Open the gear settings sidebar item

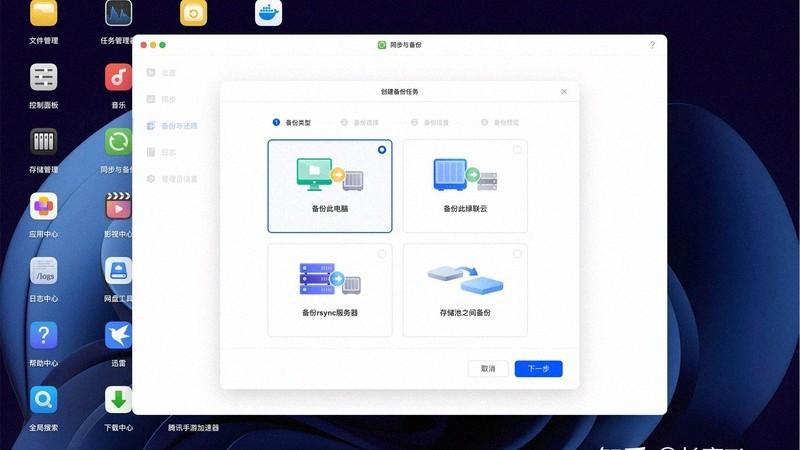(172, 179)
